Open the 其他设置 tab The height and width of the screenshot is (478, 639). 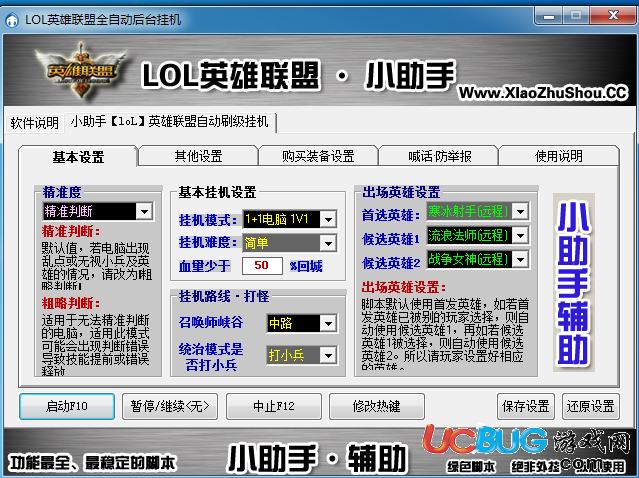[198, 156]
